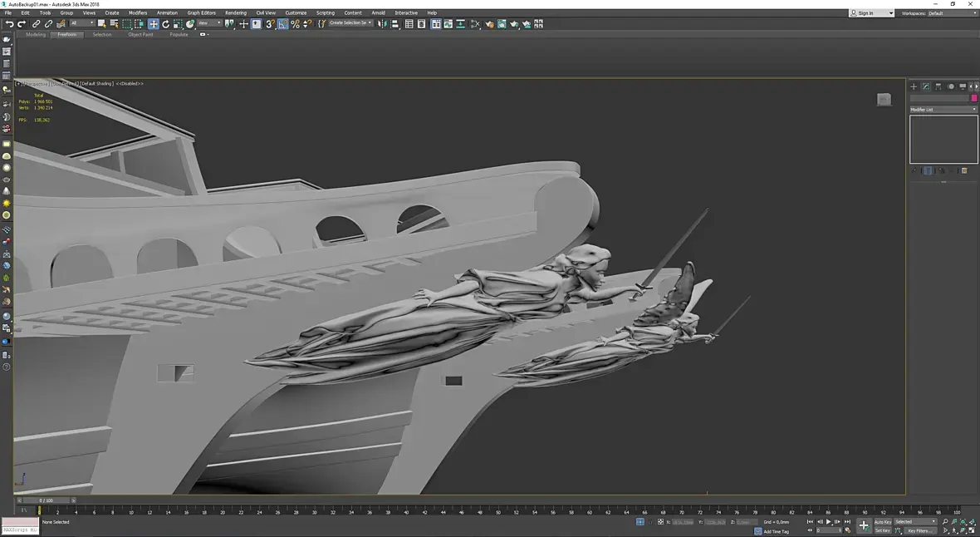Click the Undo arrow in the main toolbar
Viewport: 980px width, 537px height.
tap(9, 24)
